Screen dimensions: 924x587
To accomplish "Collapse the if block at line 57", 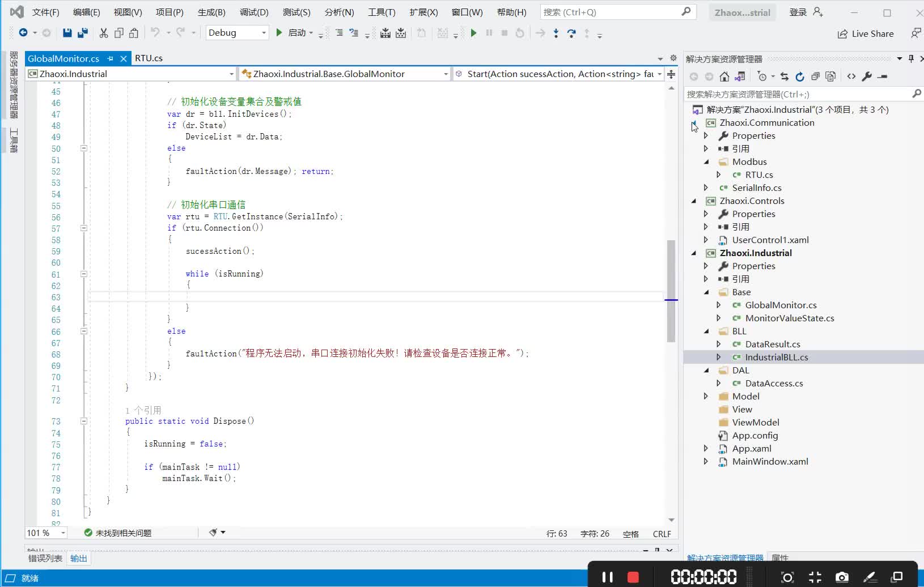I will pyautogui.click(x=84, y=228).
